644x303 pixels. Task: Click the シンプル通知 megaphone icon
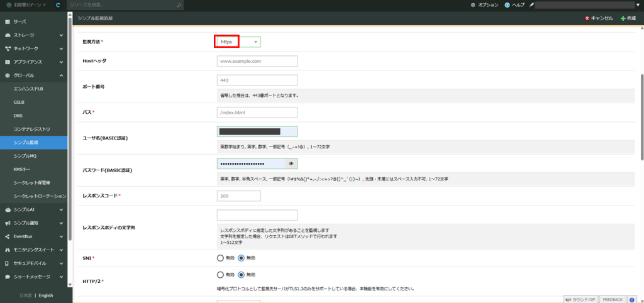click(x=8, y=223)
